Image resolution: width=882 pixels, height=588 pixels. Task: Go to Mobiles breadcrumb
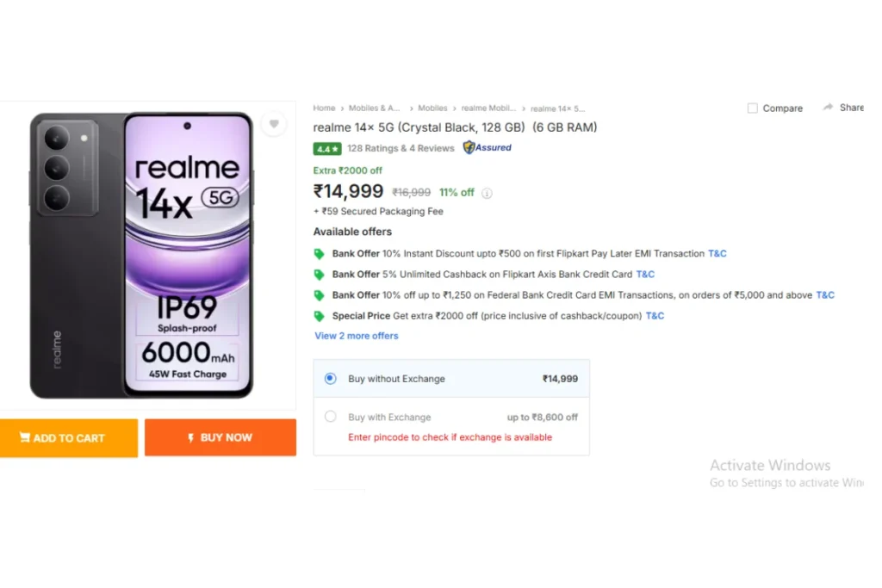point(432,108)
